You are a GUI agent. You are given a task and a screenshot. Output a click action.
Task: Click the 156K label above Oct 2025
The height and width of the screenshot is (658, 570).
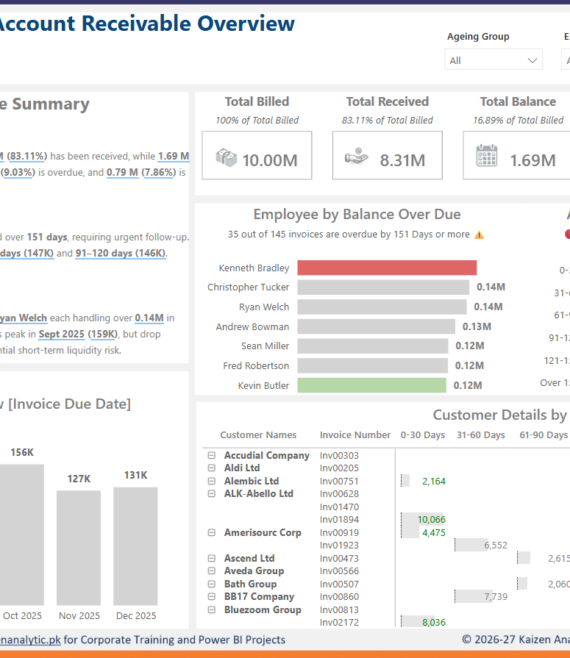(22, 453)
